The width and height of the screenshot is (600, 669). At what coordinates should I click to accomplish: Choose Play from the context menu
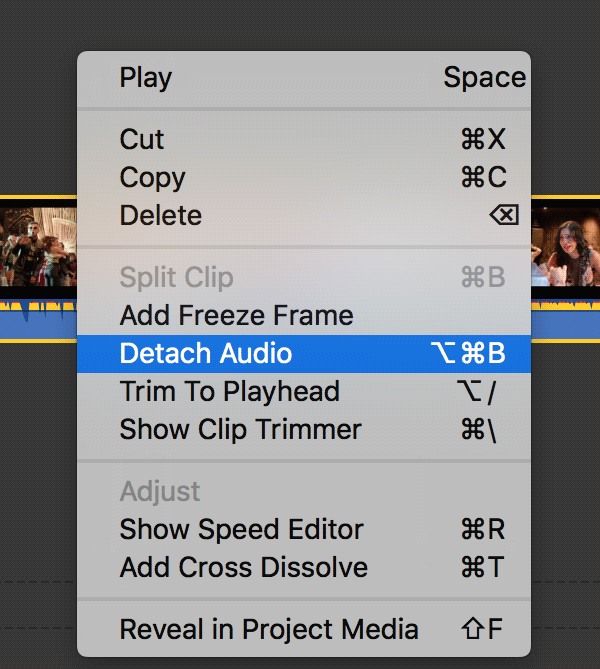click(146, 77)
